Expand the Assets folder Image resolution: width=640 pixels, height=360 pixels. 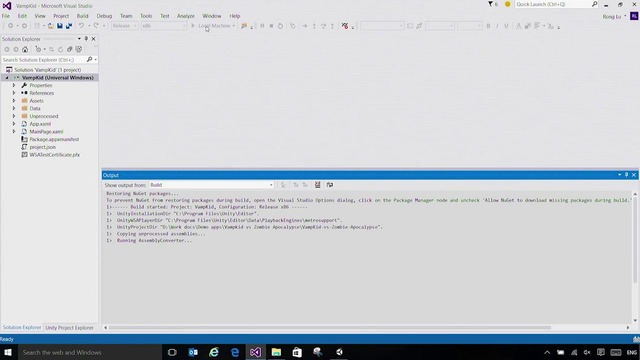coord(14,101)
